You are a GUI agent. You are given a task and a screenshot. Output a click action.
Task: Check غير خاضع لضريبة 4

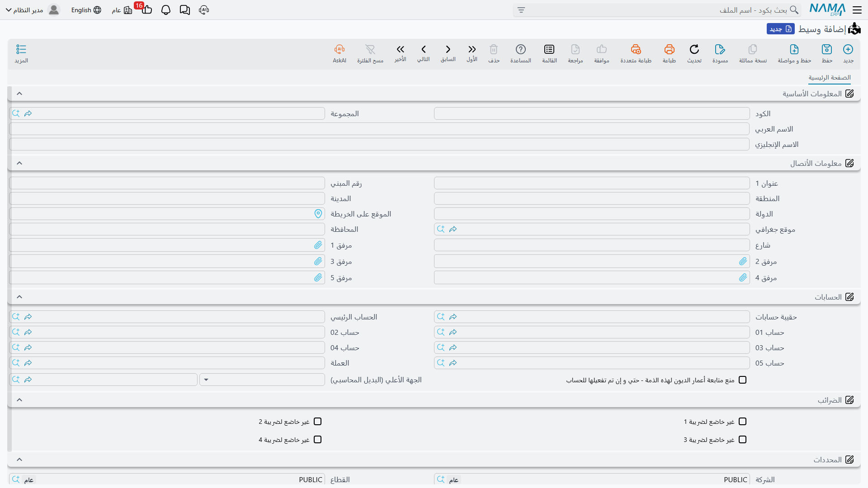coord(317,440)
